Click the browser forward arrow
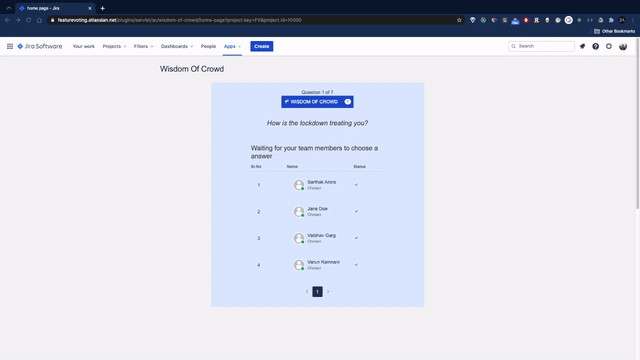This screenshot has width=640, height=360. 18,20
